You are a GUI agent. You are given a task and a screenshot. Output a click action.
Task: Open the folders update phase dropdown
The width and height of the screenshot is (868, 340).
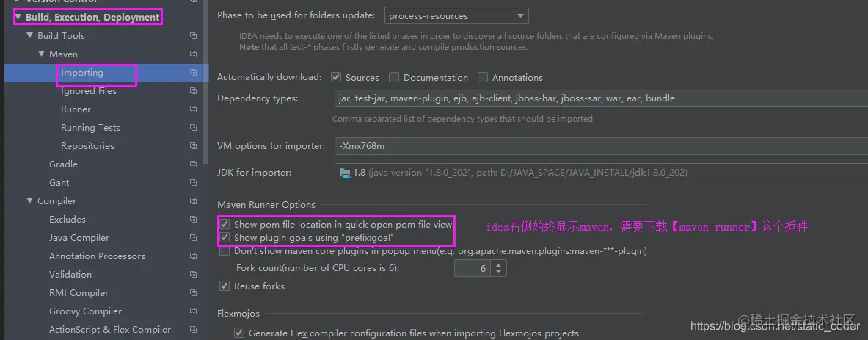click(456, 16)
